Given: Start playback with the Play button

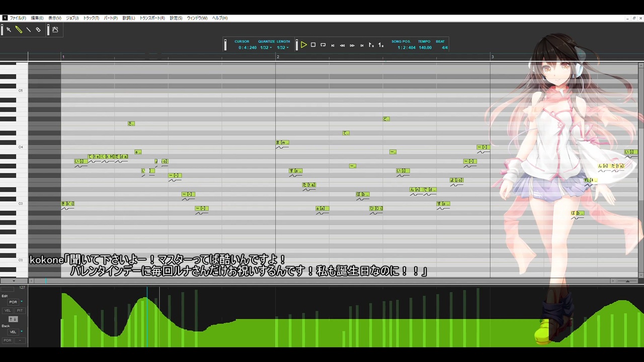Looking at the screenshot, I should pyautogui.click(x=304, y=45).
